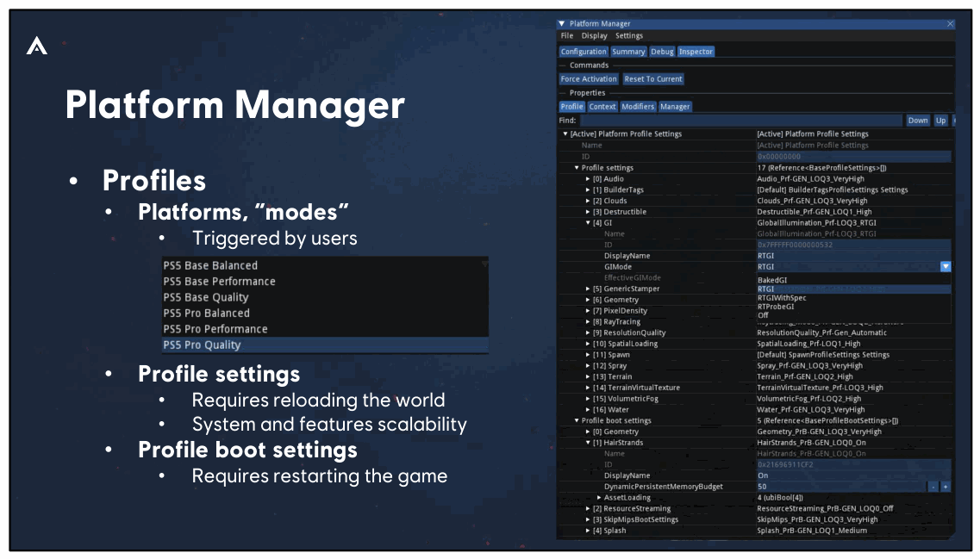Open the Display menu
Viewport: 980px width, 559px height.
coord(595,36)
